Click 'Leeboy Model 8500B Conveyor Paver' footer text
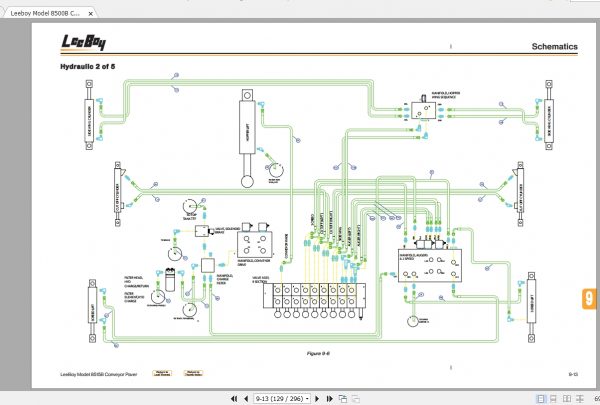Screen dimensions: 600x405 [98, 374]
